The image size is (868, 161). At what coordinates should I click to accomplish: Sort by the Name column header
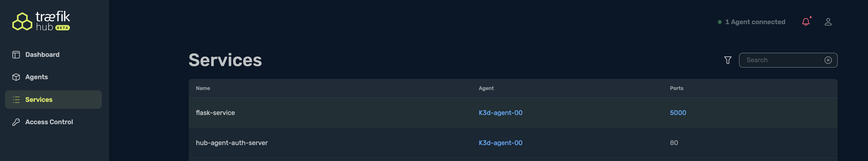pyautogui.click(x=203, y=88)
